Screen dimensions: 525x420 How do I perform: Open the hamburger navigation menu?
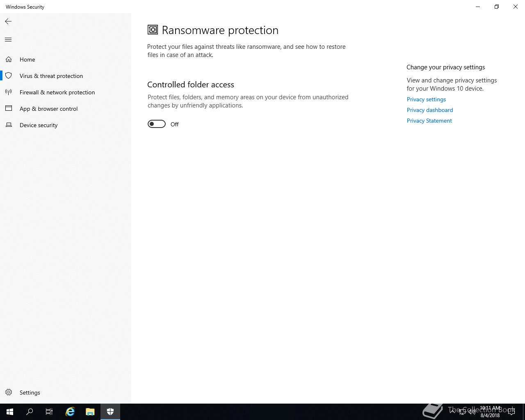(8, 39)
